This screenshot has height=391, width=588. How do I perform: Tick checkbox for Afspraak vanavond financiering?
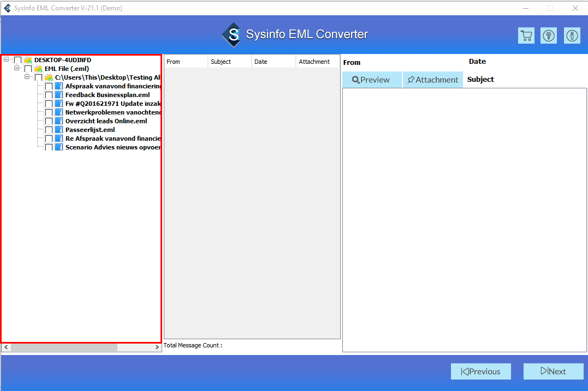click(x=49, y=87)
